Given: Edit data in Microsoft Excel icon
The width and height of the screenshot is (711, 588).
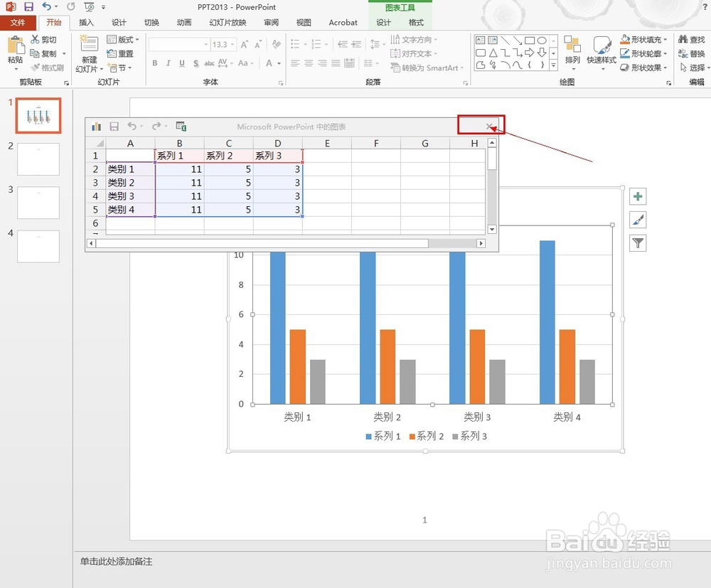Looking at the screenshot, I should (181, 127).
